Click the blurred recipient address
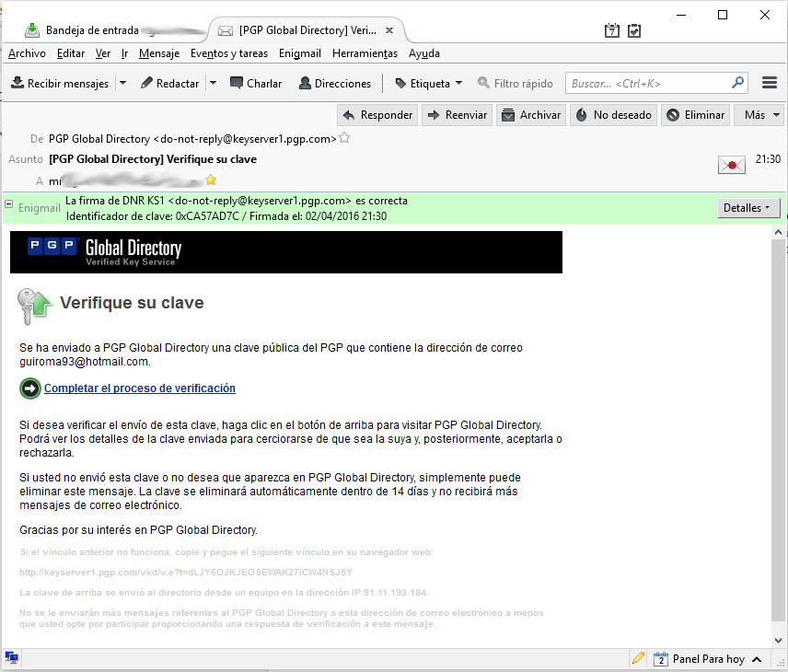The image size is (788, 672). coord(125,180)
